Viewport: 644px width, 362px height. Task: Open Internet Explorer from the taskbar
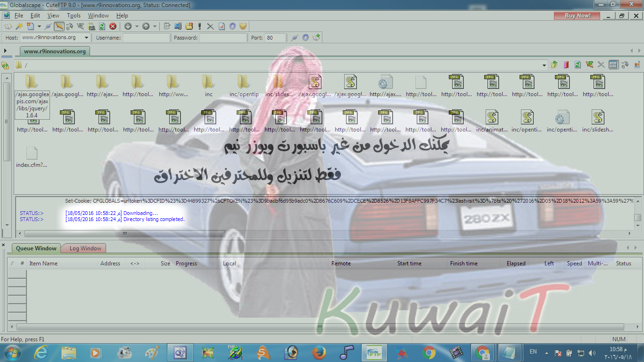point(41,352)
